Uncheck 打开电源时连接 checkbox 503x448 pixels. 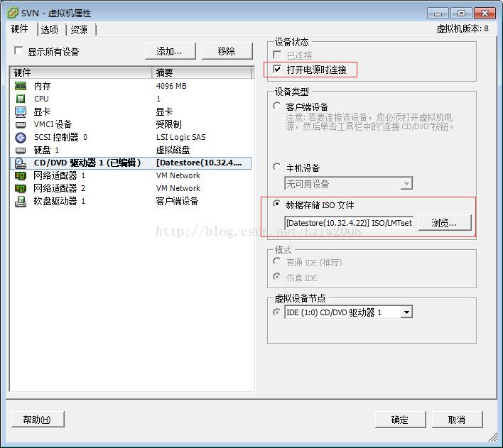point(277,69)
